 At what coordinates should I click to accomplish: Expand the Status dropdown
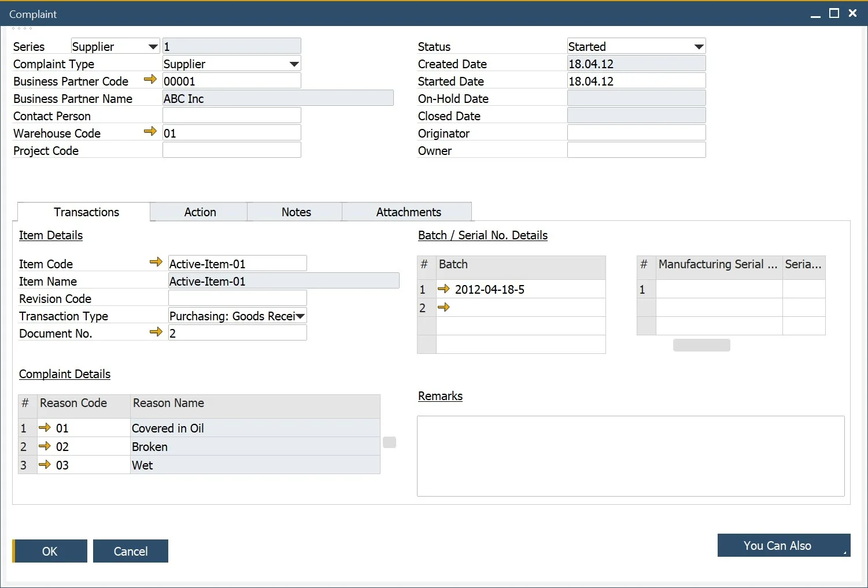699,47
